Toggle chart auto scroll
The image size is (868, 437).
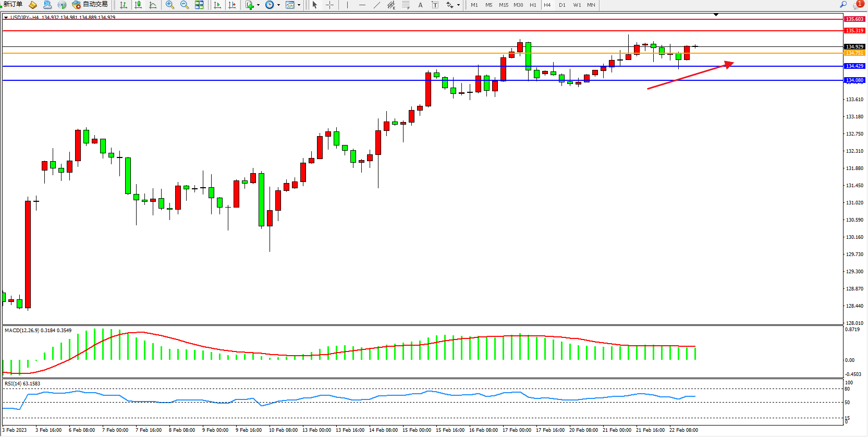tap(217, 5)
